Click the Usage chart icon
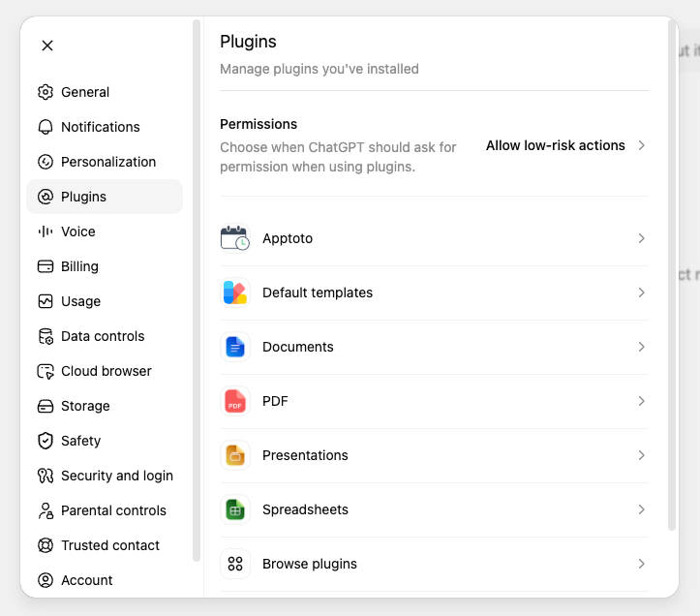Screen dimensions: 700x616 click(46, 301)
